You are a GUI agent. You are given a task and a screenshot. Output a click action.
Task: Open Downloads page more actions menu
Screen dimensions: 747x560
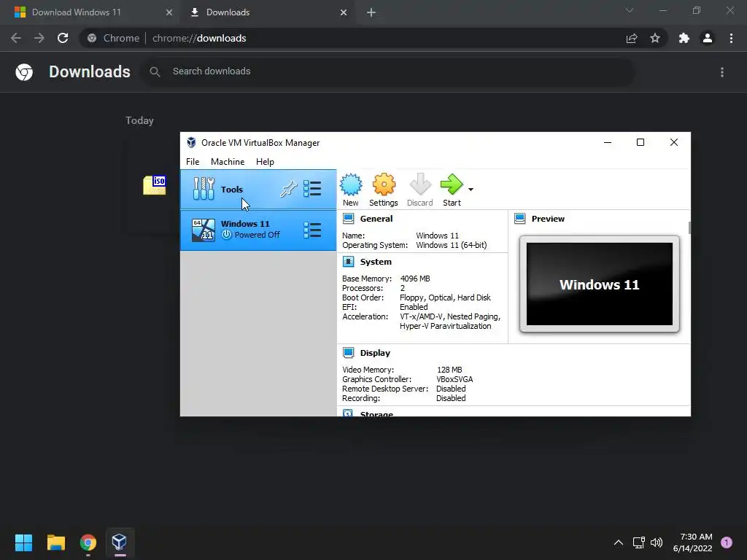(722, 72)
